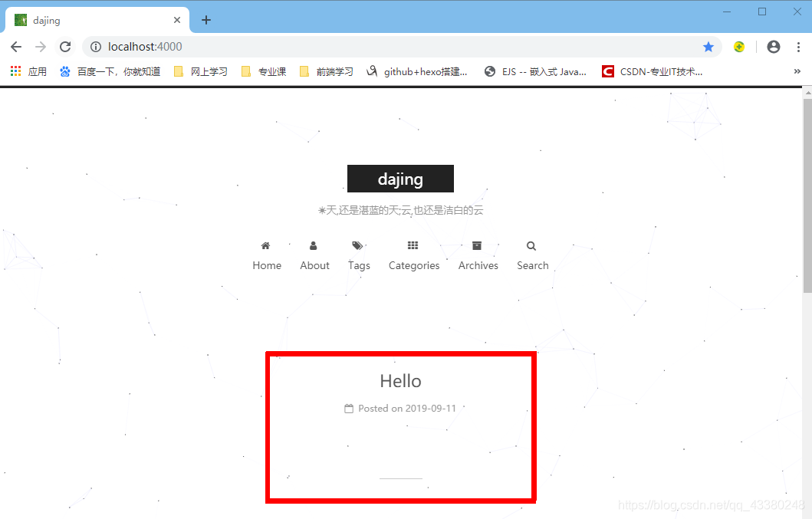Click the dajing site title banner
Screen dimensions: 812x519
(400, 179)
